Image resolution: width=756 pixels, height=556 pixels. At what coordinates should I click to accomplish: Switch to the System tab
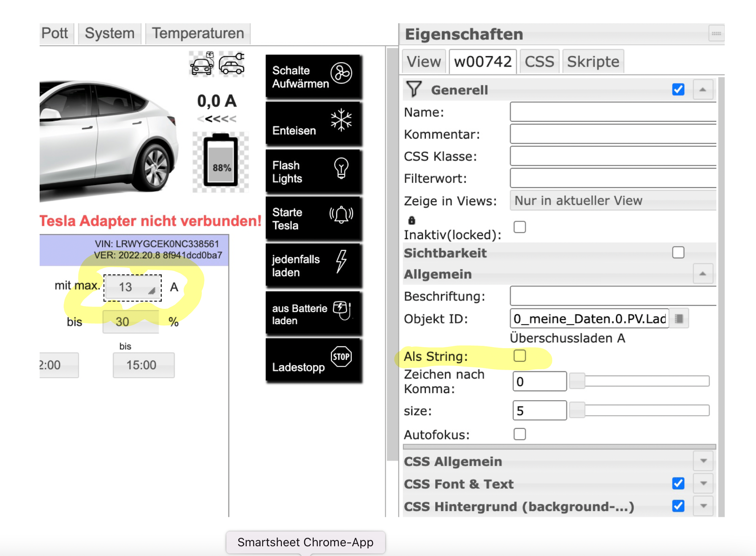(110, 33)
